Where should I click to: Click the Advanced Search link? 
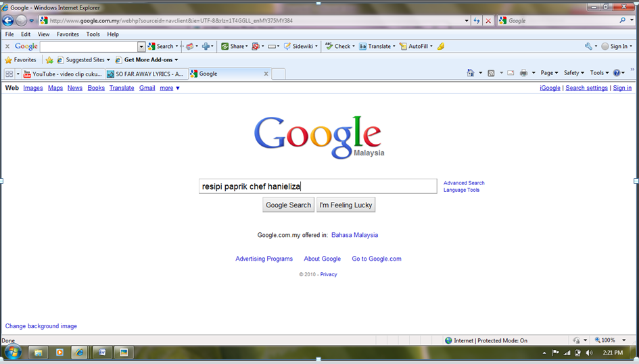(464, 183)
